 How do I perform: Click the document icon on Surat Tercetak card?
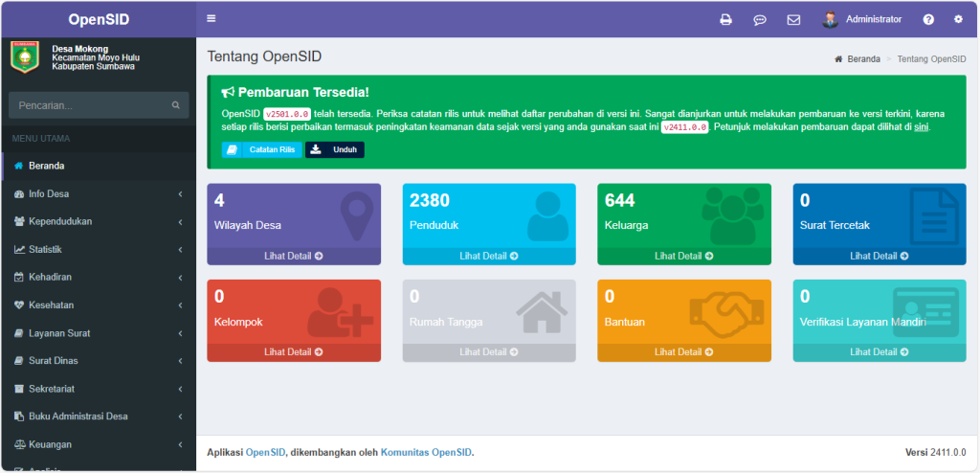click(x=934, y=215)
